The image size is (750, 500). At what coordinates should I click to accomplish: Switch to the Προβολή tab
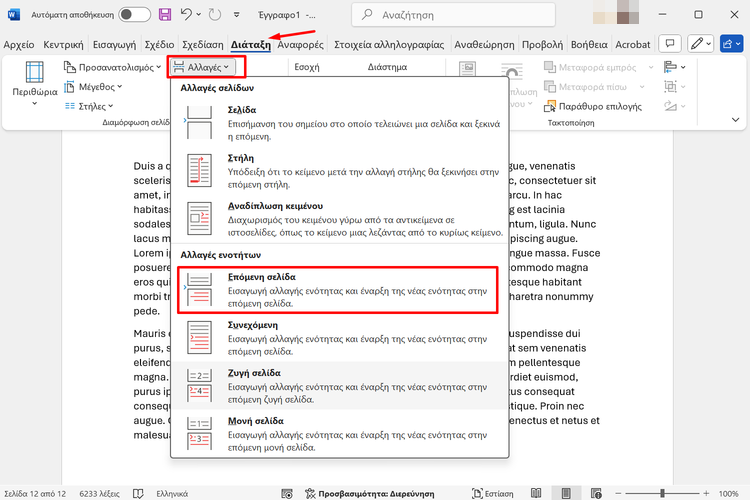pos(542,44)
